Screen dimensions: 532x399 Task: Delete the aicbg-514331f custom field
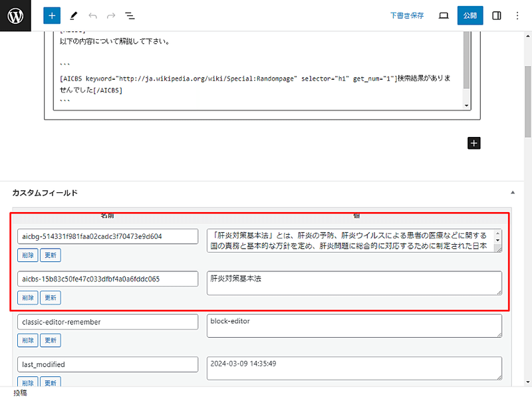pos(28,255)
